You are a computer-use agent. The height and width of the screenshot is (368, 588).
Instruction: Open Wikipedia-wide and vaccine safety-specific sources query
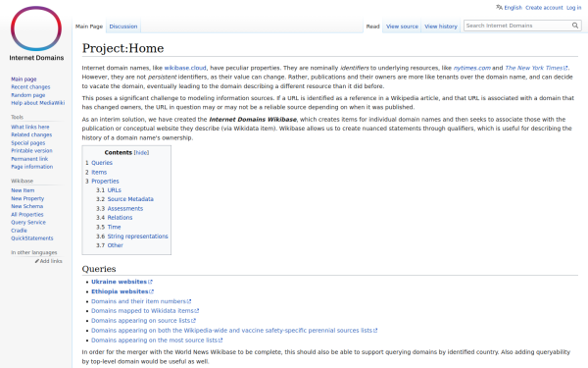click(x=234, y=331)
